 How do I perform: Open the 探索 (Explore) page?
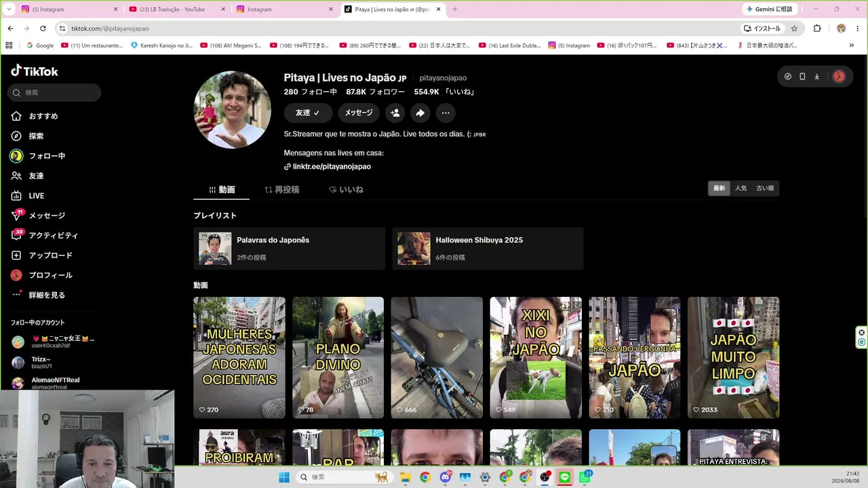(27, 136)
